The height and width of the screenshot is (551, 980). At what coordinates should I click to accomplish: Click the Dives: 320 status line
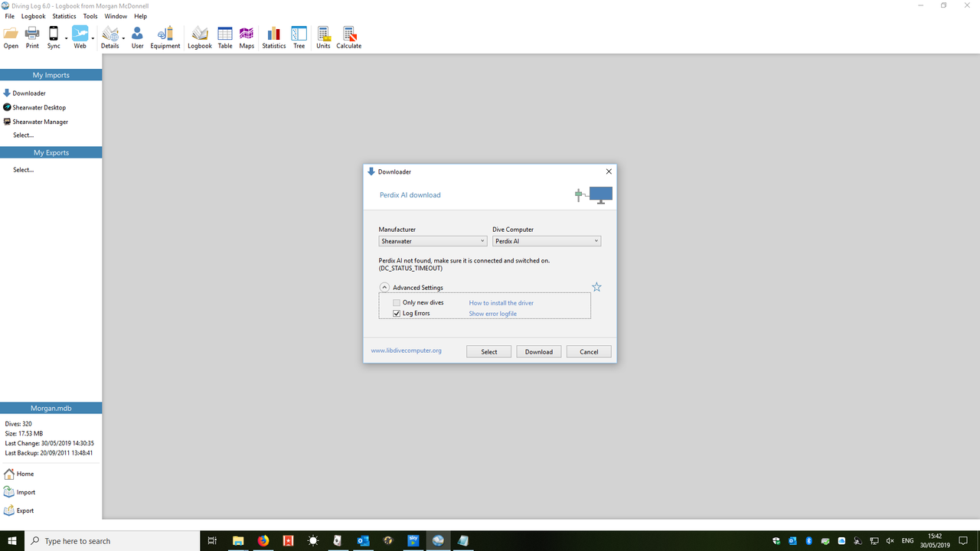(18, 423)
